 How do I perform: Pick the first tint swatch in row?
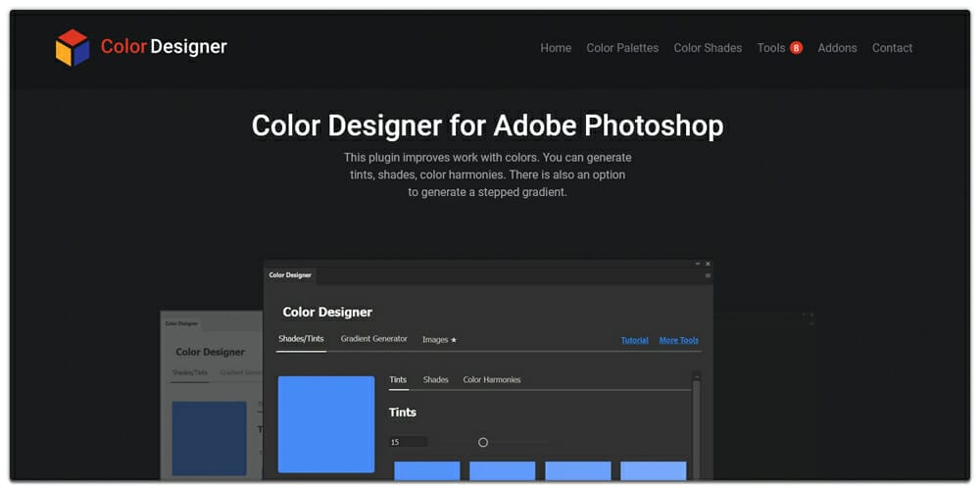427,470
